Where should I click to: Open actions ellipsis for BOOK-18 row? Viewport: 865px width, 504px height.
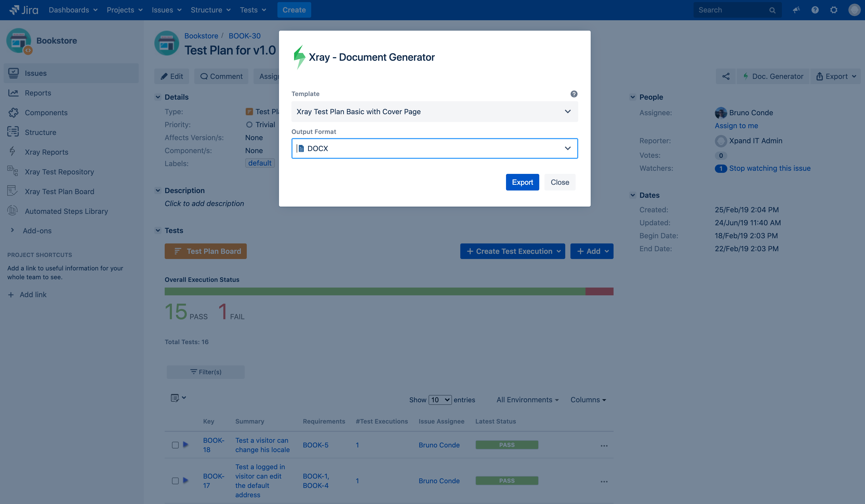(x=604, y=446)
